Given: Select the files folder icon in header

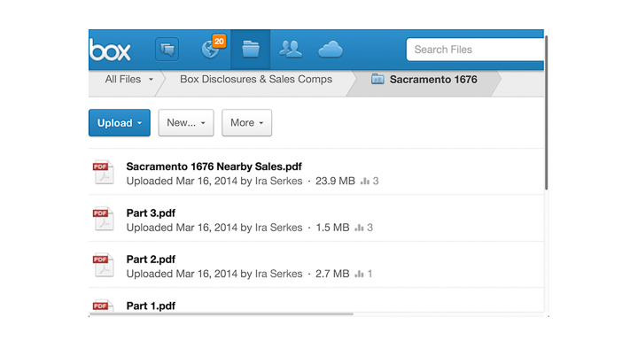Looking at the screenshot, I should click(x=250, y=50).
